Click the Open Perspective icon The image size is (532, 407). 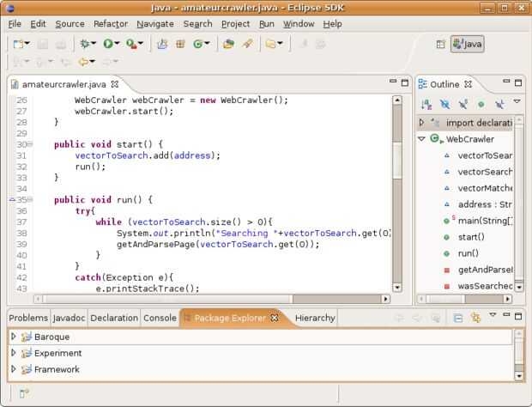click(x=440, y=44)
